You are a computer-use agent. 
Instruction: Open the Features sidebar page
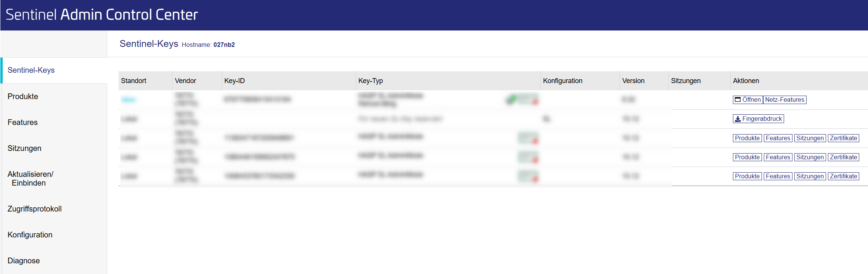coord(23,122)
